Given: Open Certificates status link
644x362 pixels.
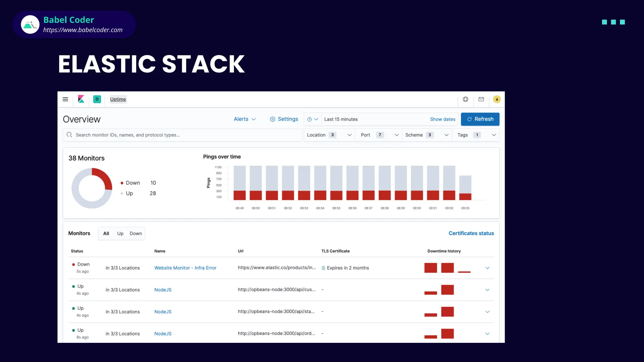Looking at the screenshot, I should [x=471, y=233].
